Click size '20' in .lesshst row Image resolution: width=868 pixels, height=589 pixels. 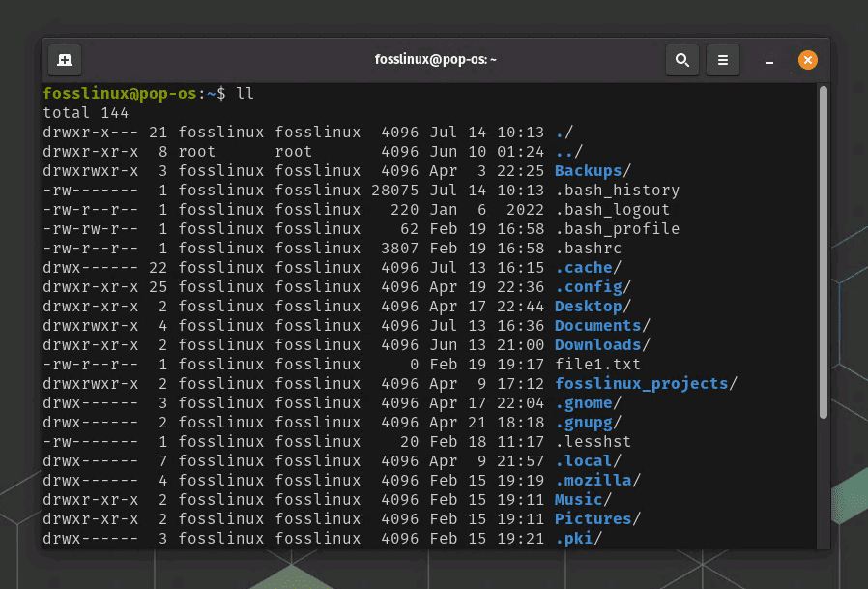click(409, 442)
